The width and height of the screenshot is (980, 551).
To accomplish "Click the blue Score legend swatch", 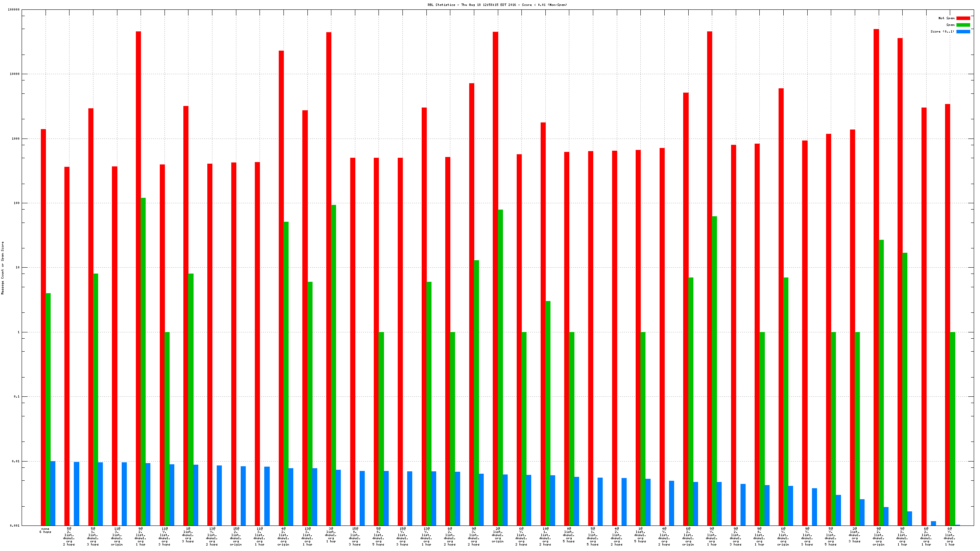I will coord(963,31).
